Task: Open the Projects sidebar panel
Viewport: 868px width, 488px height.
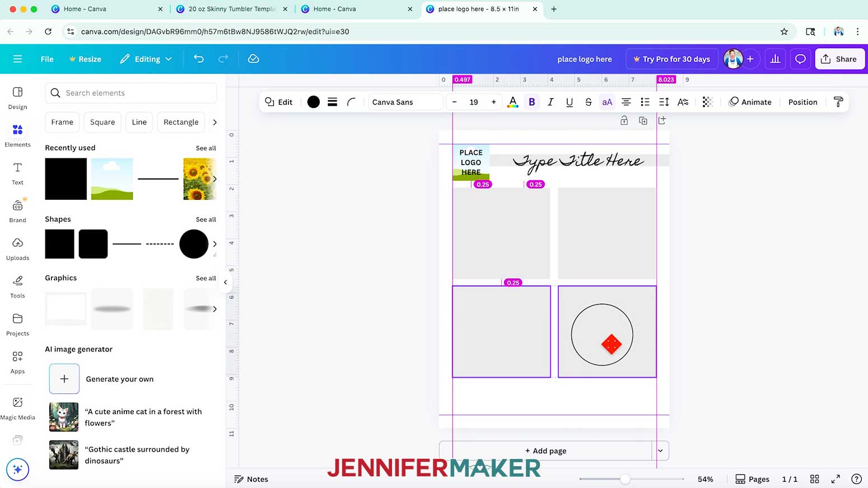Action: pyautogui.click(x=17, y=325)
